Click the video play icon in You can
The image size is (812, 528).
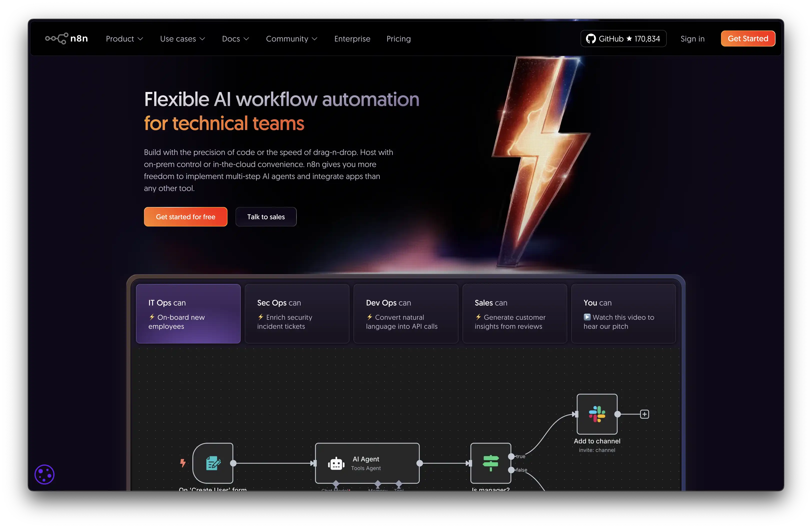tap(587, 317)
